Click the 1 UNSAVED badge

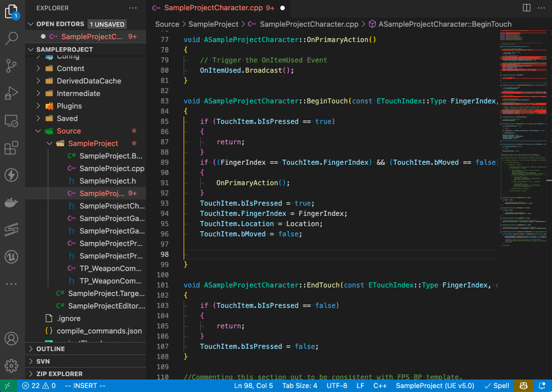[107, 24]
